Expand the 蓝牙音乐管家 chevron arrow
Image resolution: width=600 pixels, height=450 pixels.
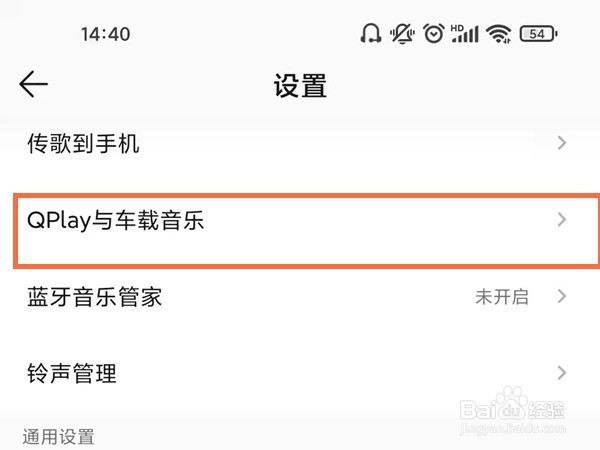[x=562, y=296]
